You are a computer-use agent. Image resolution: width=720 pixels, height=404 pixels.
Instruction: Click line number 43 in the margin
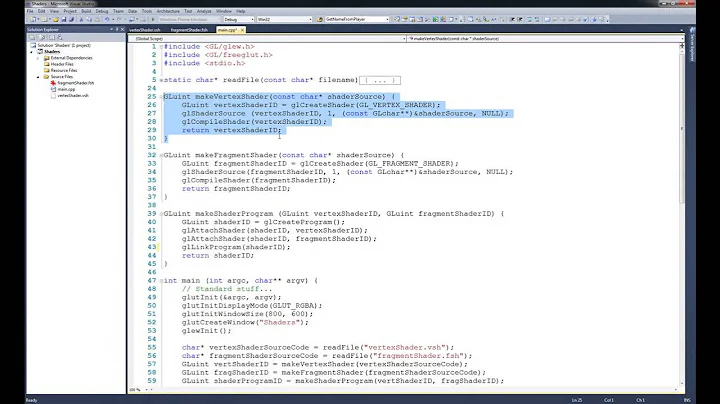(x=152, y=247)
